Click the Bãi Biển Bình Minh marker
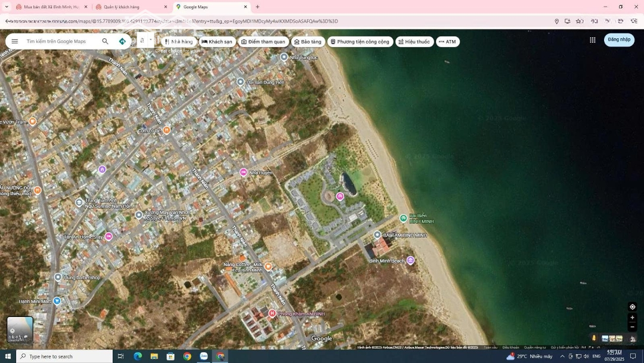This screenshot has width=644, height=363. [403, 219]
